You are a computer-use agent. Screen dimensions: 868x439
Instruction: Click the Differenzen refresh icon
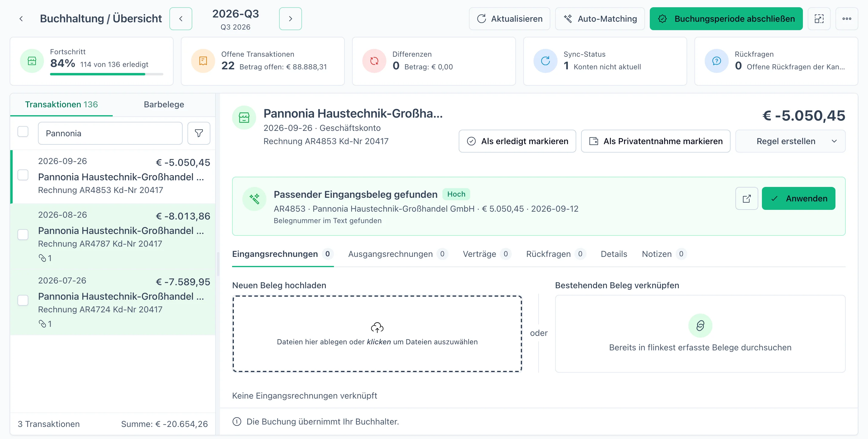point(374,61)
